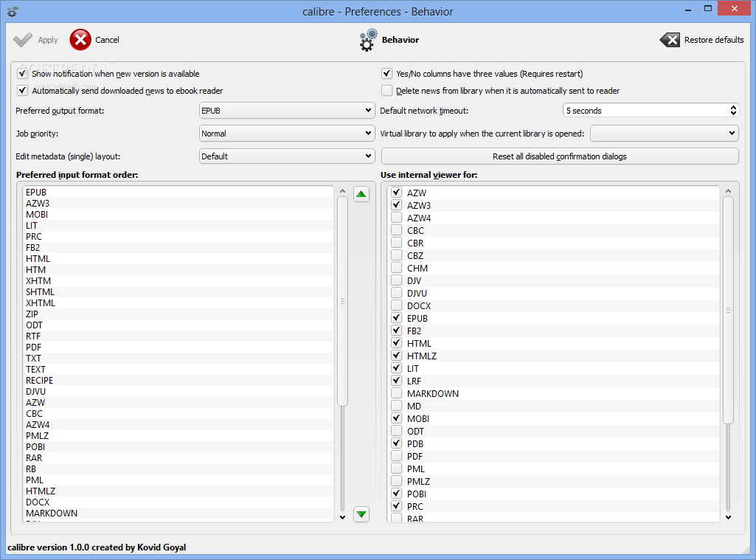This screenshot has height=560, width=756.
Task: Select MARKDOWN in input format order list
Action: [178, 514]
